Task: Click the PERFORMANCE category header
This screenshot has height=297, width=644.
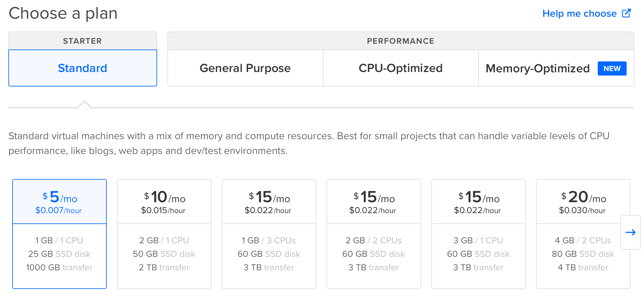Action: pyautogui.click(x=400, y=41)
